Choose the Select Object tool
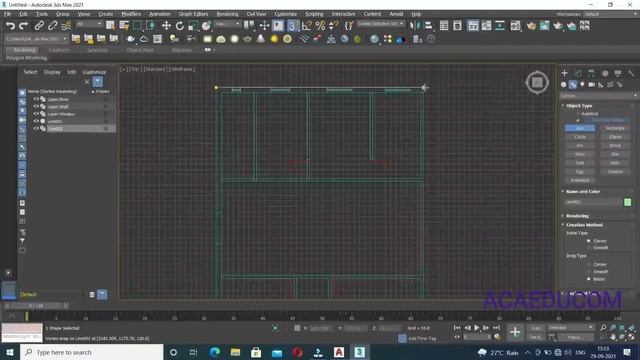The width and height of the screenshot is (640, 360). coord(110,26)
